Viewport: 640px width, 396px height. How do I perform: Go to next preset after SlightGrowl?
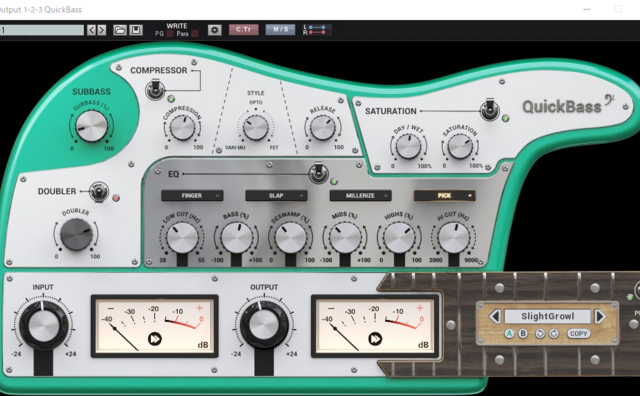600,316
